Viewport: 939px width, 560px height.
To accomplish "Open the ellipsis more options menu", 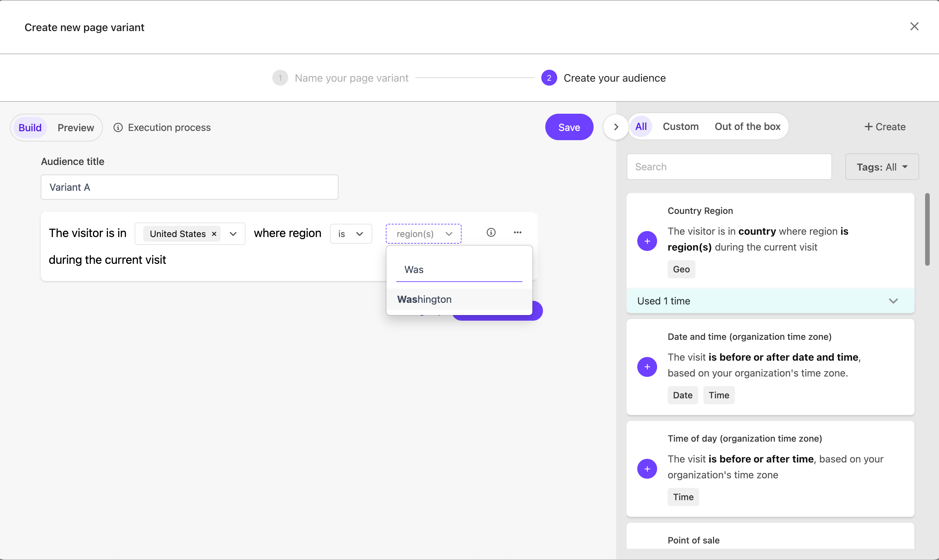I will [517, 232].
